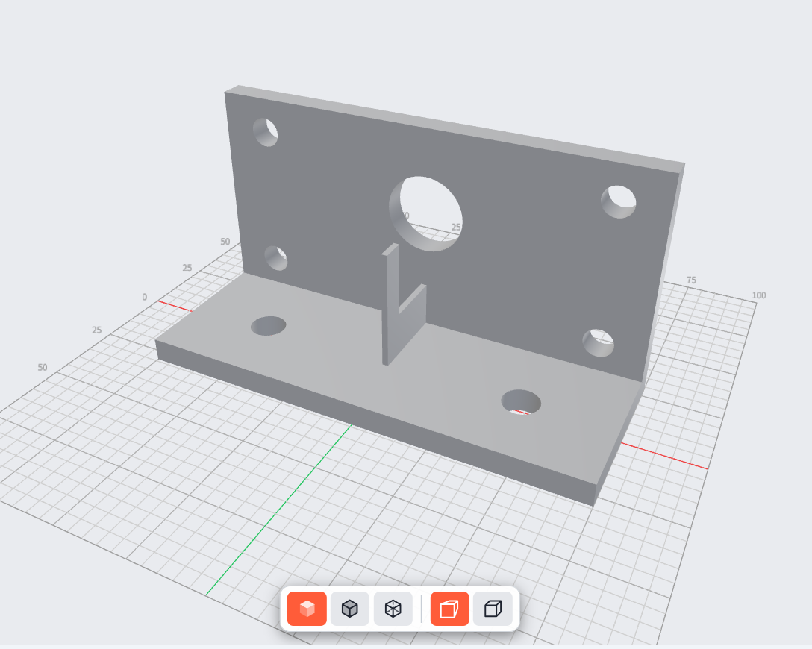Switch to the orthographic camera view icon

pyautogui.click(x=493, y=609)
